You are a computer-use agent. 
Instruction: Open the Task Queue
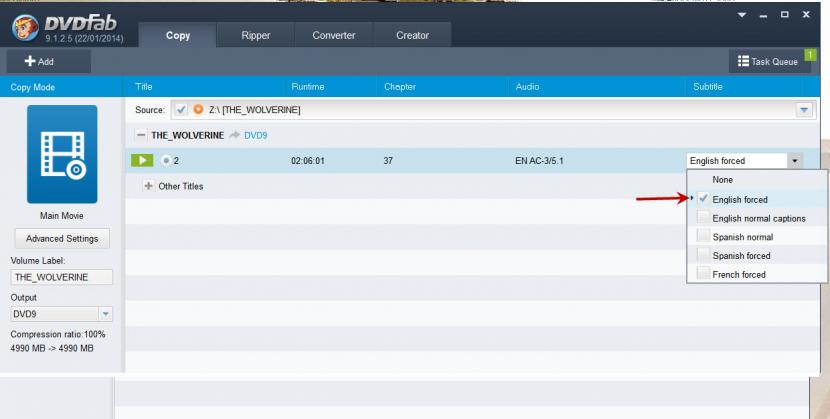pyautogui.click(x=770, y=61)
